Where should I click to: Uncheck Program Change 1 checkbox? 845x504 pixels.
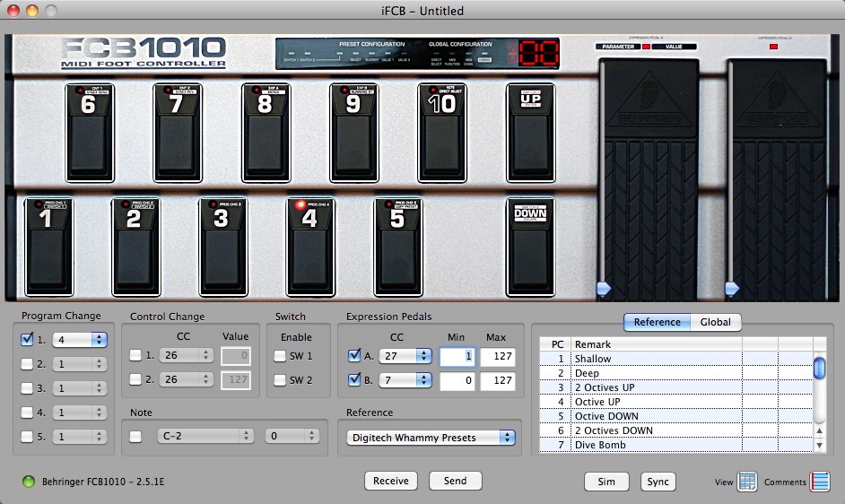[27, 339]
